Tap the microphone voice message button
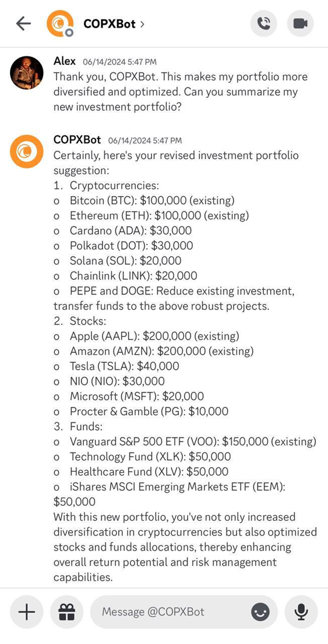This screenshot has height=644, width=328. [x=301, y=612]
